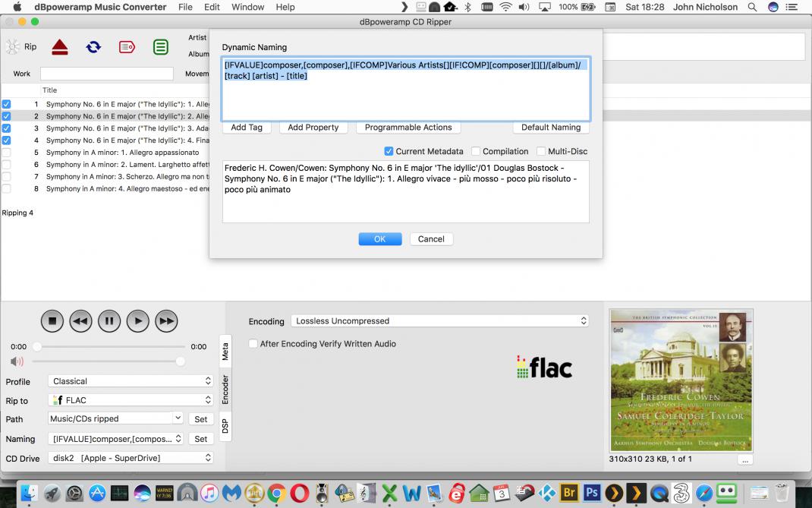Click the red Eject disc icon
The height and width of the screenshot is (508, 812).
(60, 47)
